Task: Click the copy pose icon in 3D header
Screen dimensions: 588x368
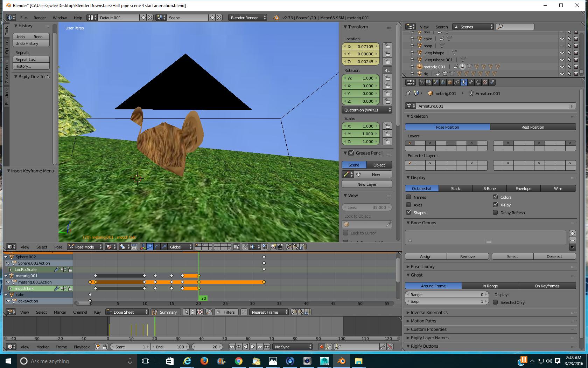Action: click(x=289, y=247)
